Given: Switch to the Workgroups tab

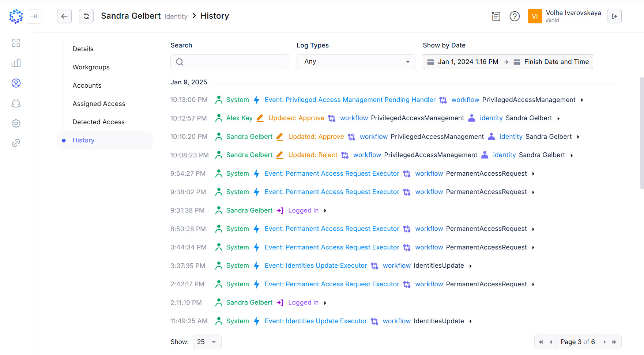Looking at the screenshot, I should pyautogui.click(x=91, y=67).
